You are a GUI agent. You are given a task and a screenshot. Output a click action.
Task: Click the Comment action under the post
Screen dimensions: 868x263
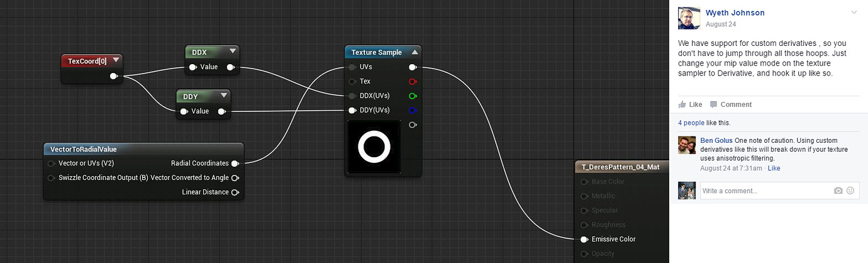(731, 104)
